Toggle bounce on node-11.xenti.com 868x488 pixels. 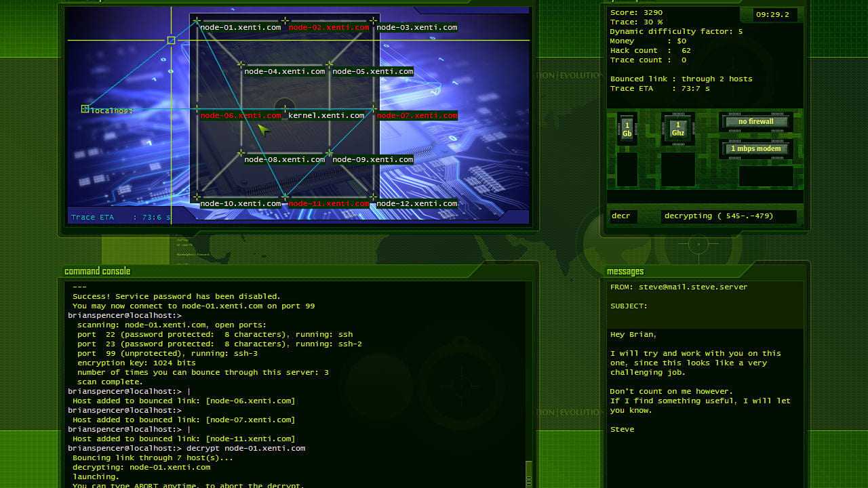pos(329,204)
